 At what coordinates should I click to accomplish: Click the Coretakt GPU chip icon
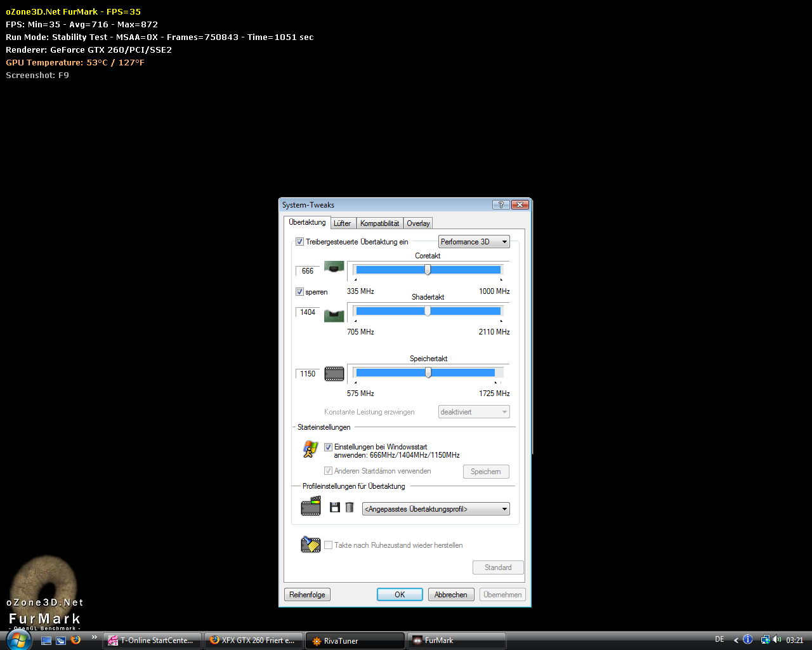334,267
